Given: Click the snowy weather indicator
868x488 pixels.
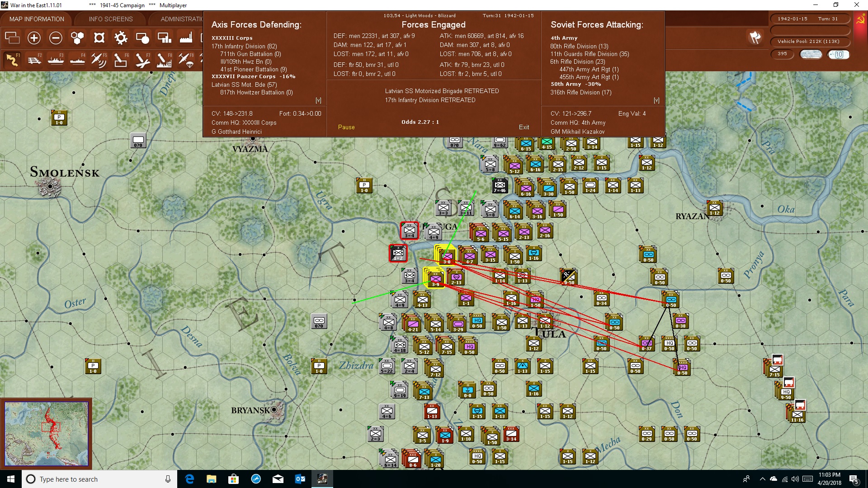Looking at the screenshot, I should pos(811,54).
